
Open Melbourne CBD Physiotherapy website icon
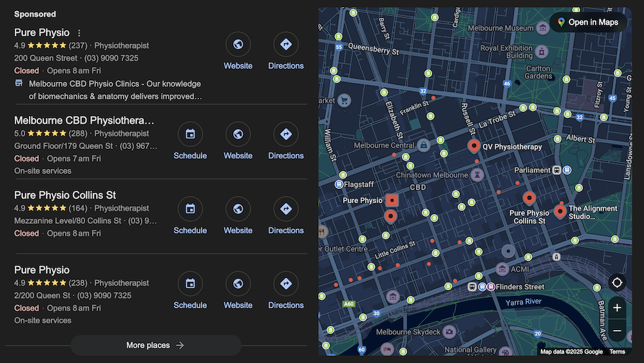238,134
